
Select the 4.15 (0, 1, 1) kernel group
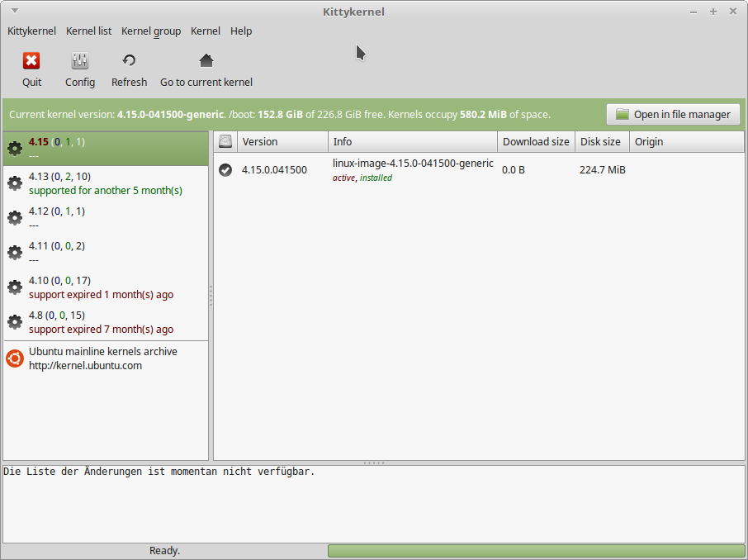(x=106, y=149)
